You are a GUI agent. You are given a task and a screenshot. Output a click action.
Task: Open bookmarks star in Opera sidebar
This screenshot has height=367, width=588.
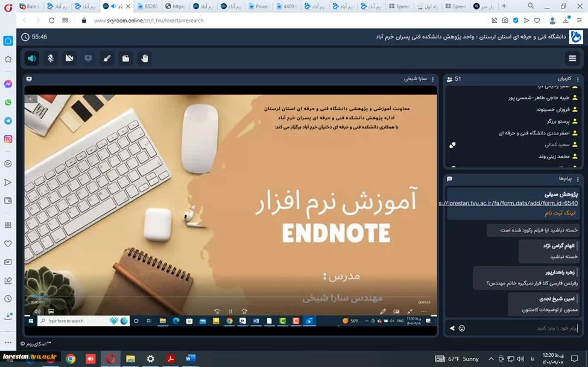point(8,59)
